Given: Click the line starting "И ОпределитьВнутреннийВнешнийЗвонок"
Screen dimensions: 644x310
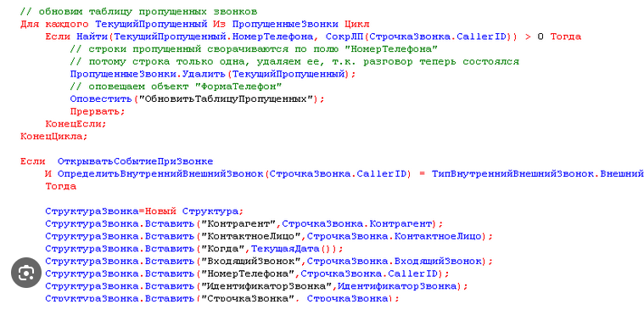Looking at the screenshot, I should pos(344,174).
